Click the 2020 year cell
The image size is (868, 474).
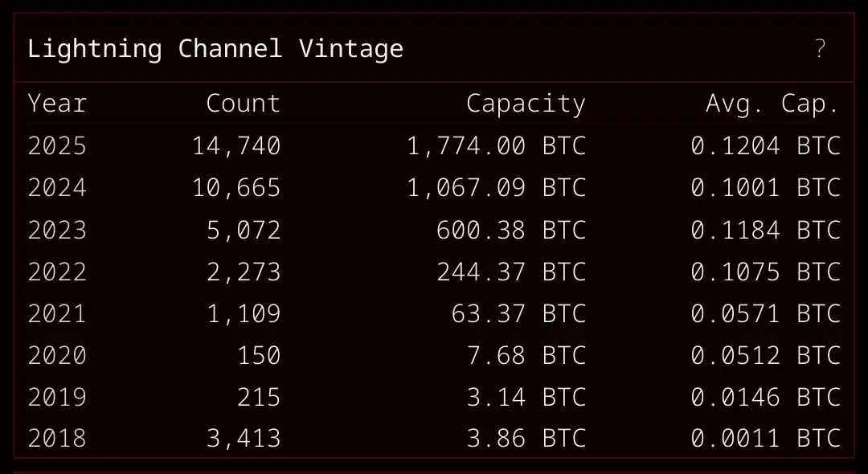pos(57,355)
